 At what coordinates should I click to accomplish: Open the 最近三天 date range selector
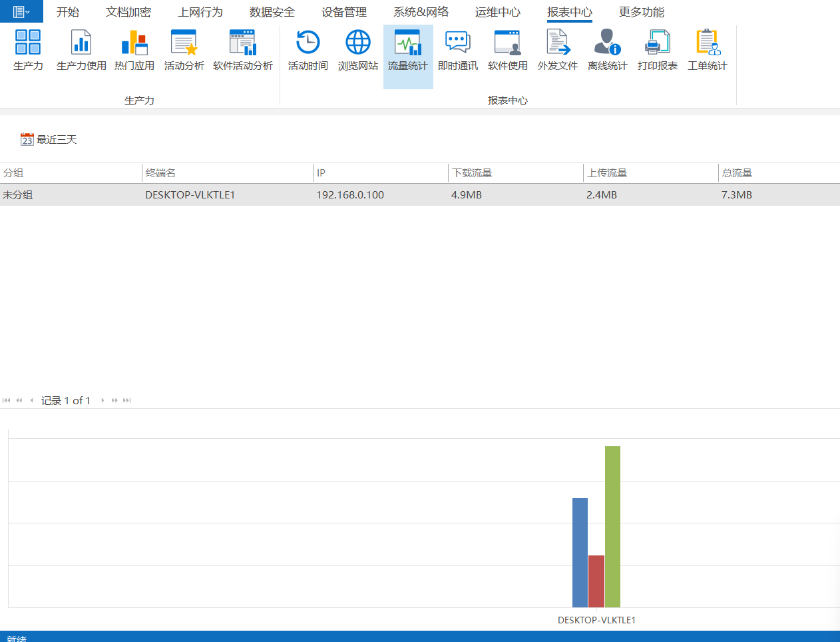point(49,139)
